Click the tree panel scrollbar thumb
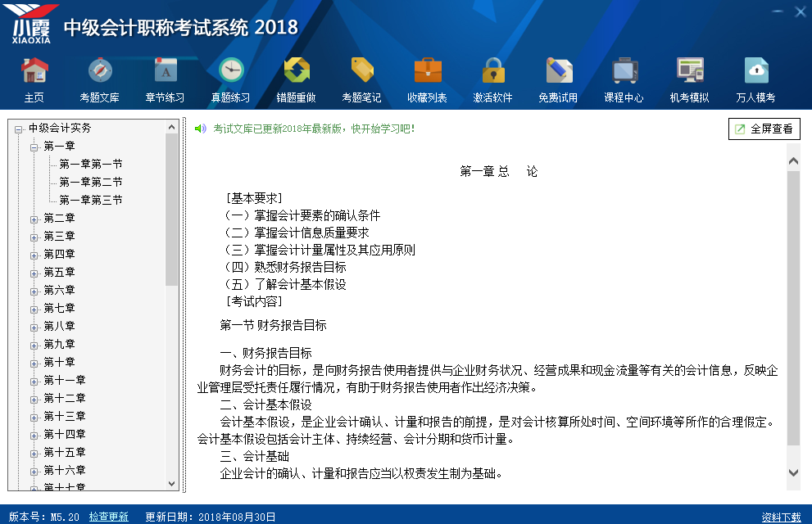 pyautogui.click(x=172, y=210)
